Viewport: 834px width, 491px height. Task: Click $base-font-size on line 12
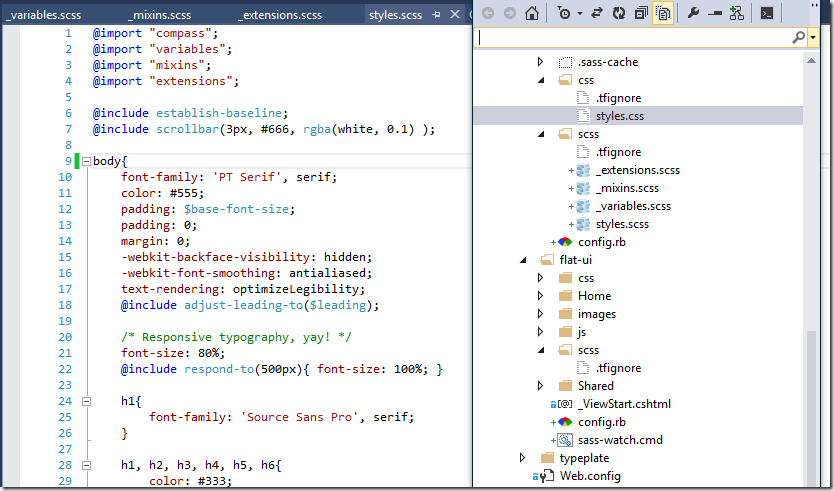click(237, 209)
